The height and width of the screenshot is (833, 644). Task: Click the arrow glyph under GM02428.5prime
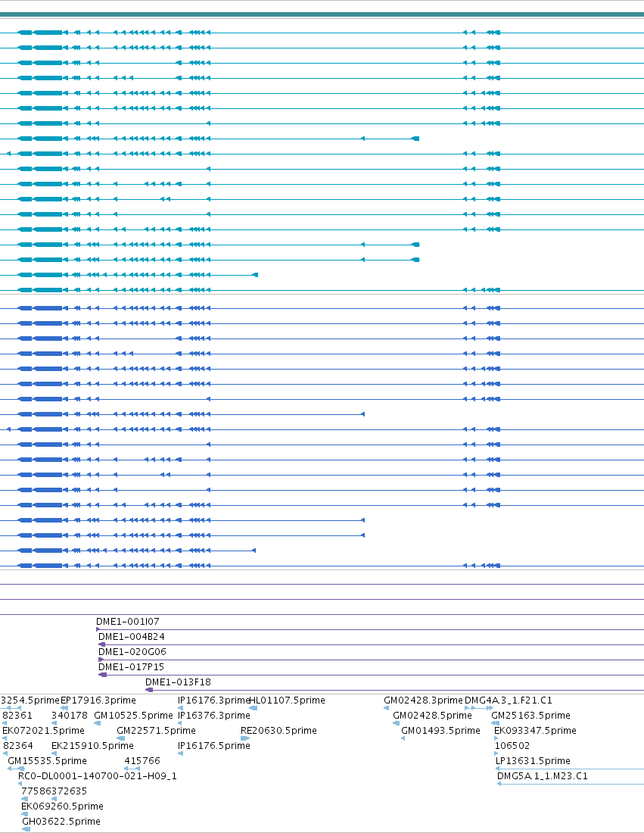point(396,723)
